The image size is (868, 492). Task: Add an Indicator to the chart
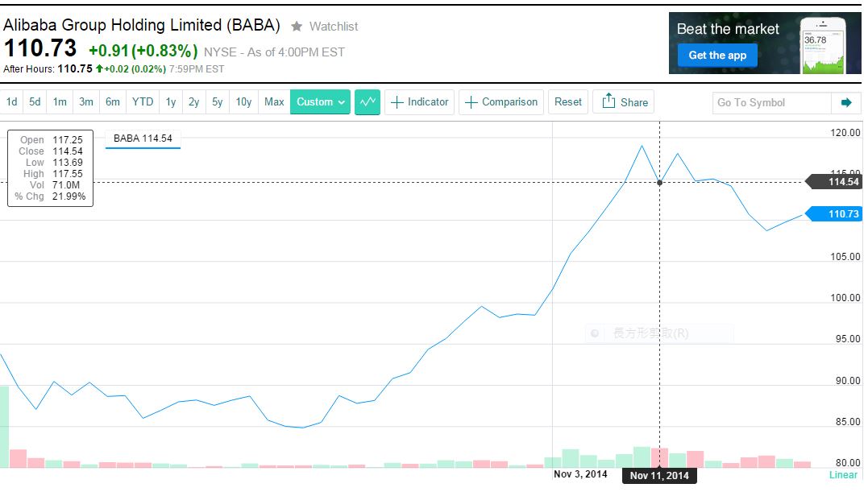(x=420, y=102)
